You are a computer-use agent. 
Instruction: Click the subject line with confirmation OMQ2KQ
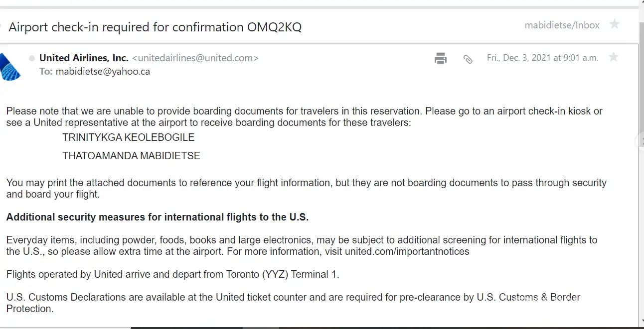pos(155,27)
